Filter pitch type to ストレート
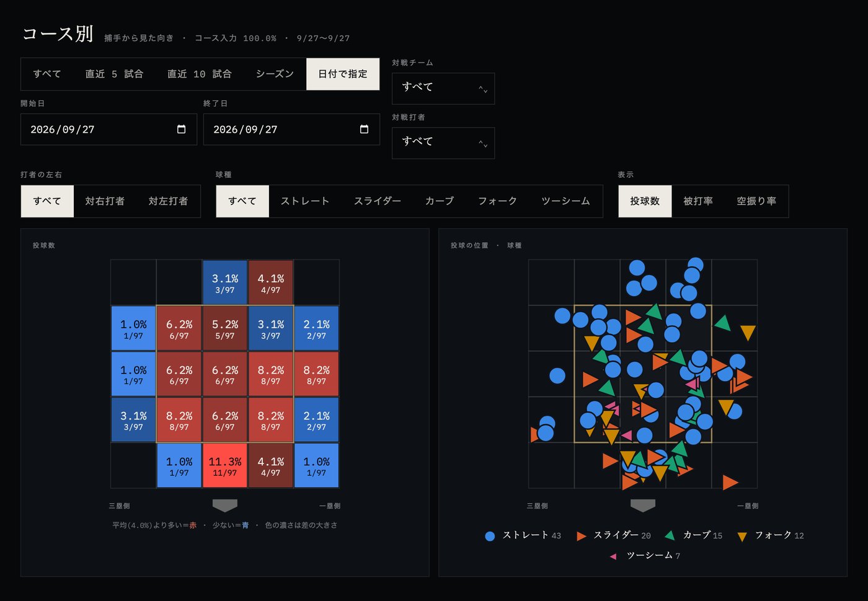This screenshot has height=601, width=868. pos(305,201)
